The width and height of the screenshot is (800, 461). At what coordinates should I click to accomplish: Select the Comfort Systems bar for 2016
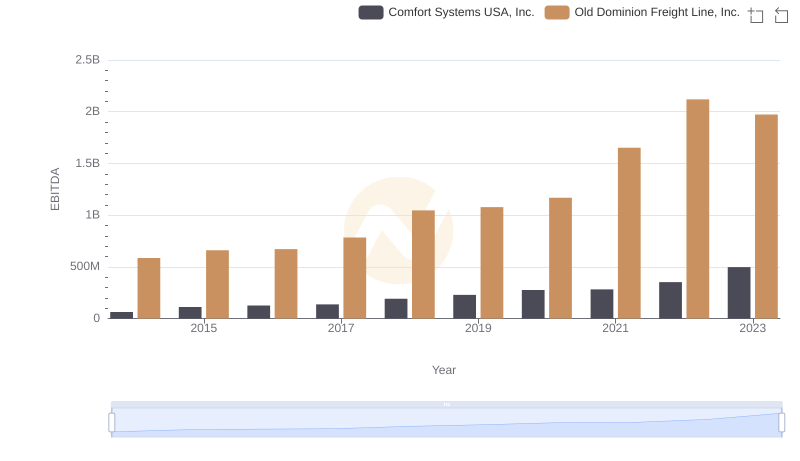coord(259,312)
